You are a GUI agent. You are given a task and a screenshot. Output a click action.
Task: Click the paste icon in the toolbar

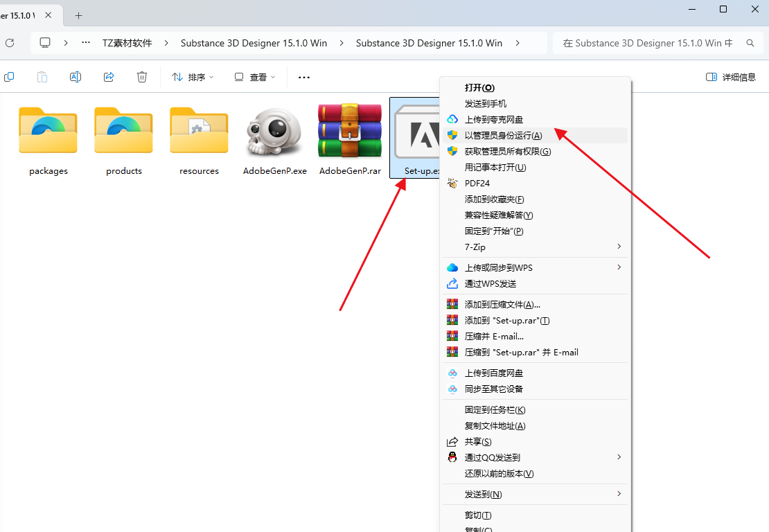42,77
